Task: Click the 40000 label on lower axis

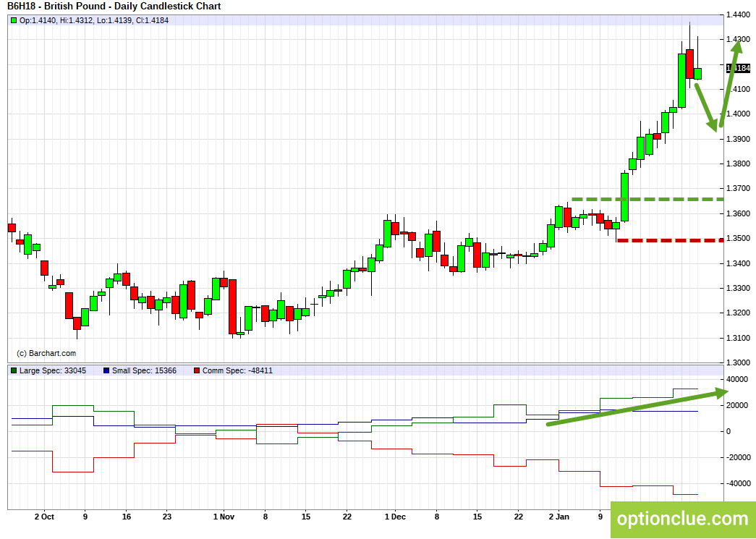Action: click(738, 380)
